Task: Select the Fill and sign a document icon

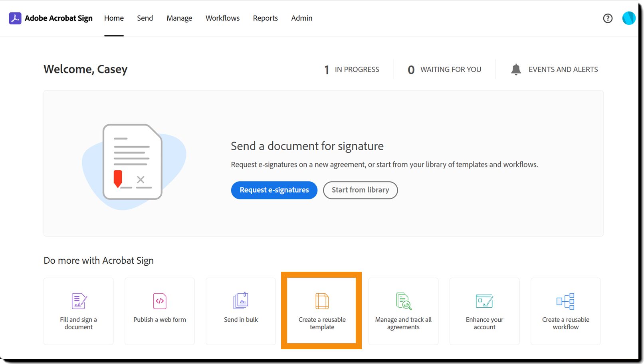Action: click(x=79, y=301)
